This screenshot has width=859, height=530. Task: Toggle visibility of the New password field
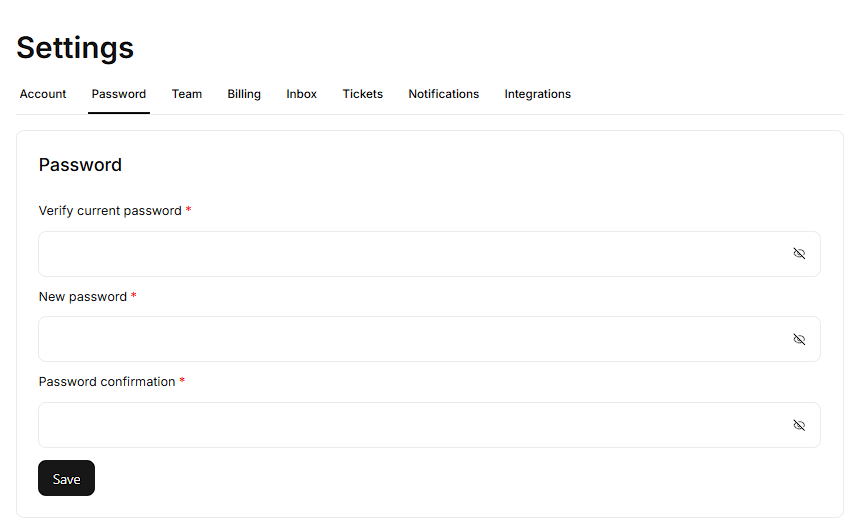(x=799, y=339)
